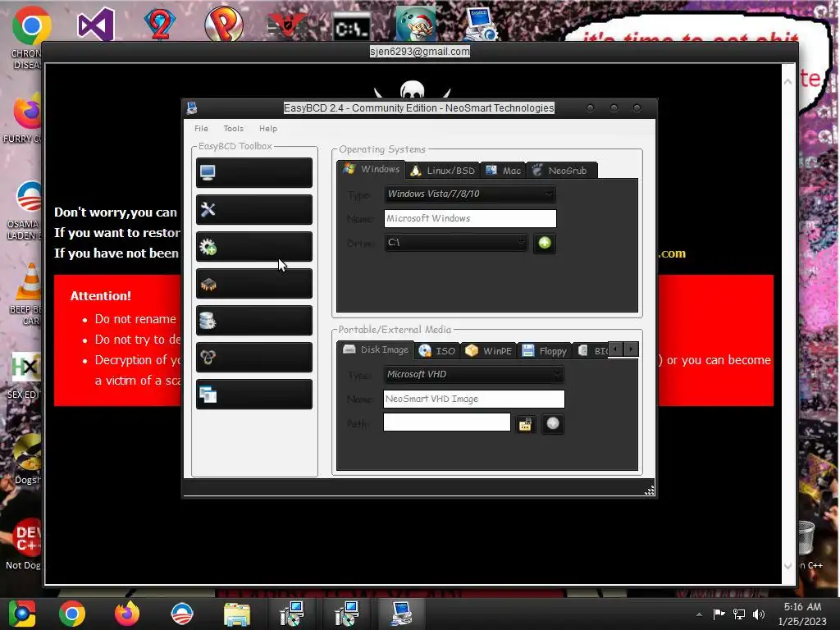The height and width of the screenshot is (630, 840).
Task: Click the VLC cone desktop icon
Action: [x=30, y=281]
